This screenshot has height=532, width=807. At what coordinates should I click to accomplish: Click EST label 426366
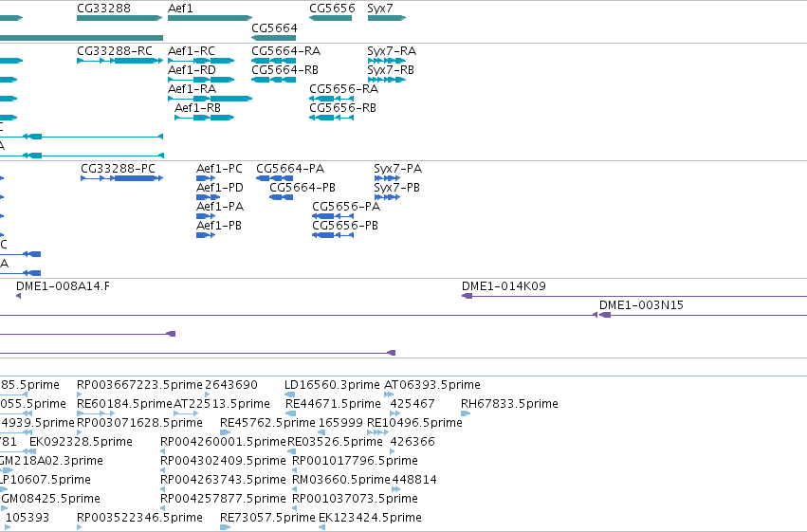pyautogui.click(x=413, y=442)
